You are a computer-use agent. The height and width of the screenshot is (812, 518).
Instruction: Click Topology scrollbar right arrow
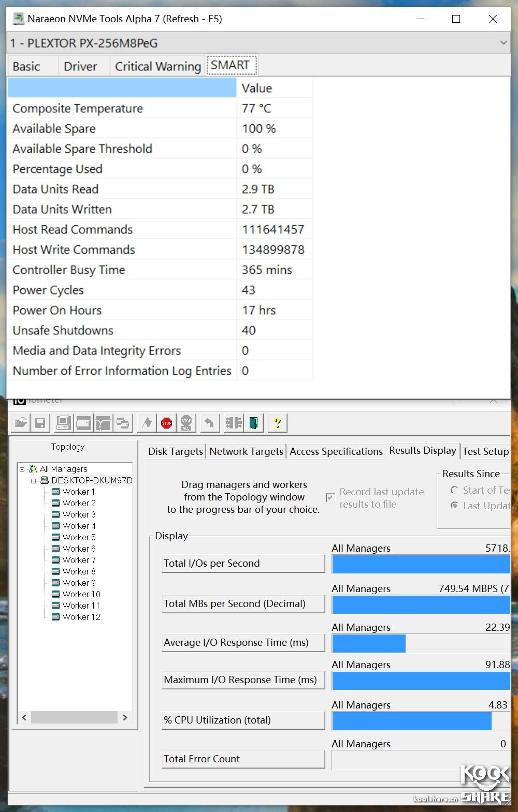point(125,717)
